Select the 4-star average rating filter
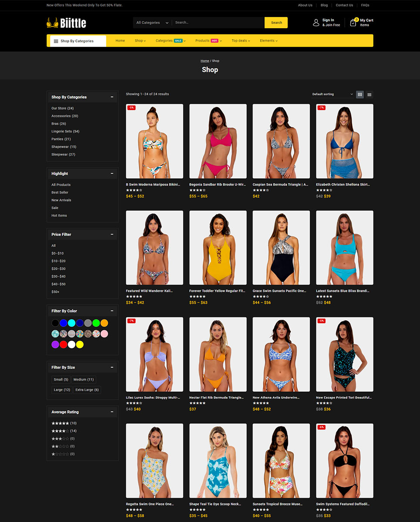 coord(60,431)
